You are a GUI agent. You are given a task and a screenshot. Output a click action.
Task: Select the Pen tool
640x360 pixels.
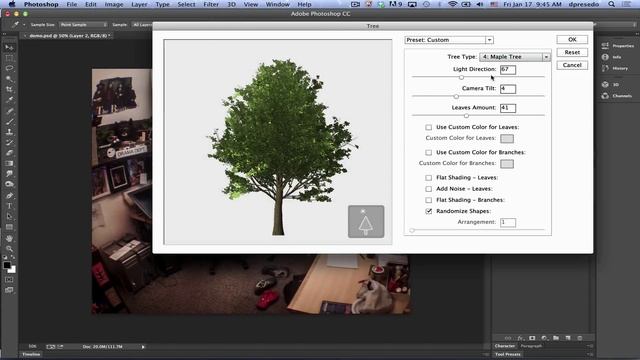pos(9,196)
